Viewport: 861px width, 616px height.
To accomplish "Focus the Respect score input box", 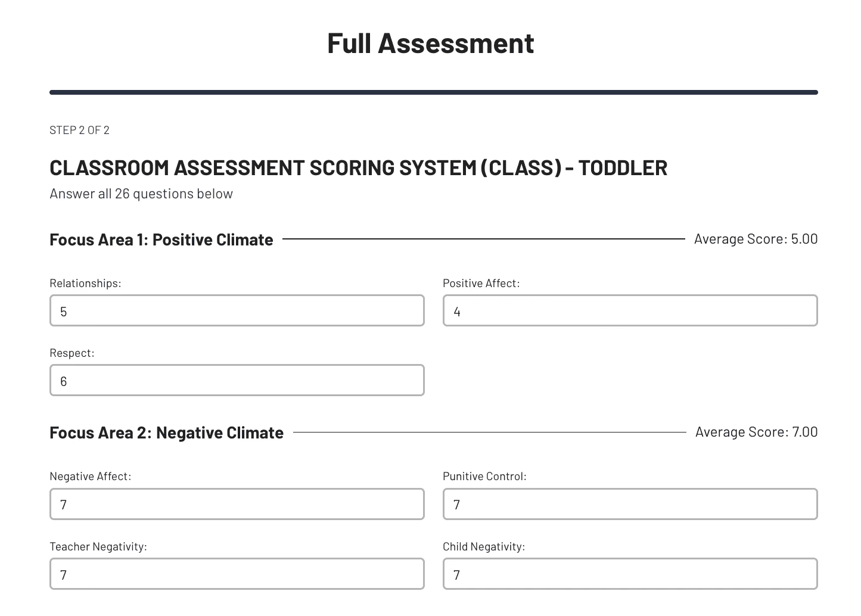I will tap(237, 380).
